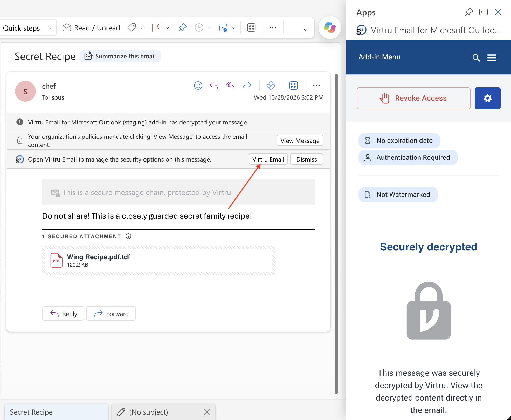Flag this message with the red flag

[x=156, y=27]
